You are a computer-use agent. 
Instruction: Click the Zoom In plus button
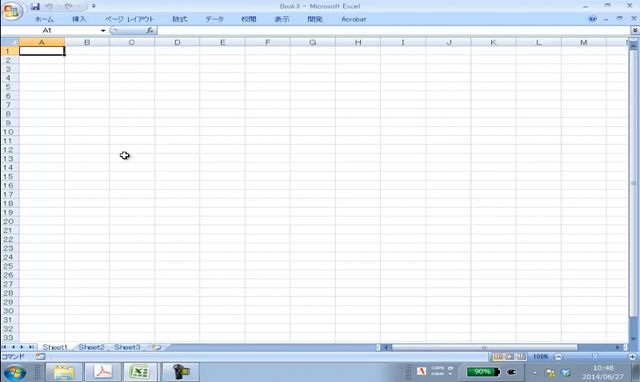pos(632,357)
